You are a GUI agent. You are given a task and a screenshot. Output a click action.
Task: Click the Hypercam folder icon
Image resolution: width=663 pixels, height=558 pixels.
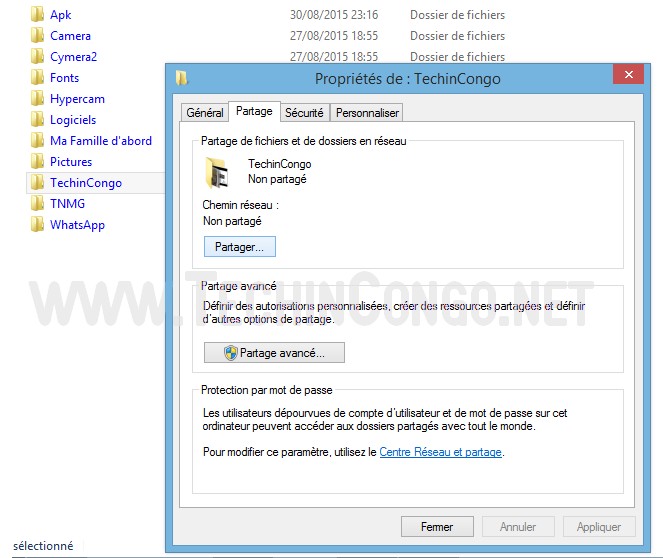point(37,98)
